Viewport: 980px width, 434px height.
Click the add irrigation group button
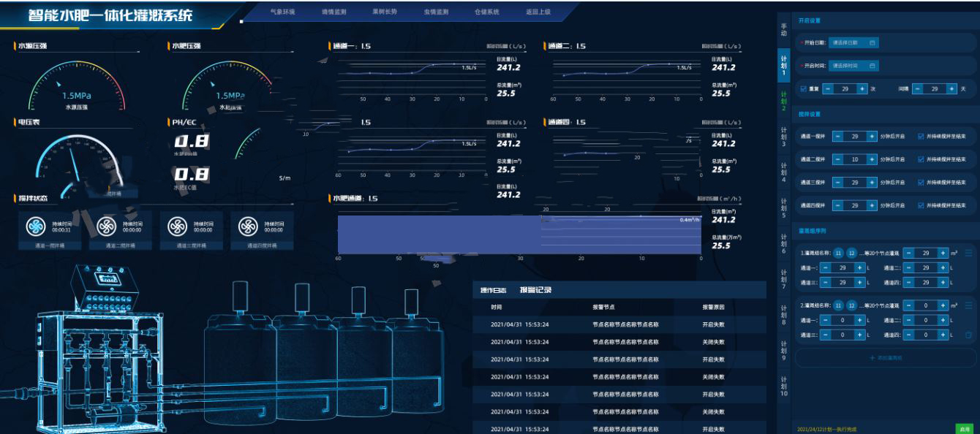point(886,358)
